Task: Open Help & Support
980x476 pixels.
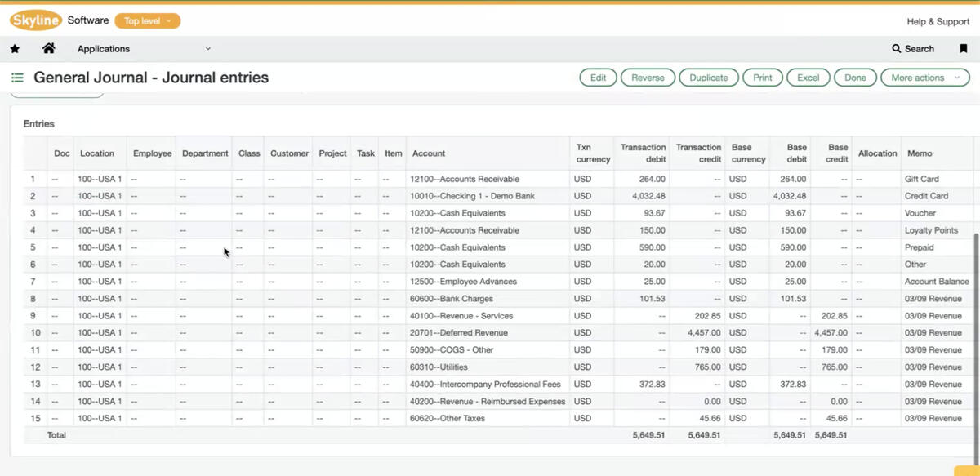Action: pos(938,21)
